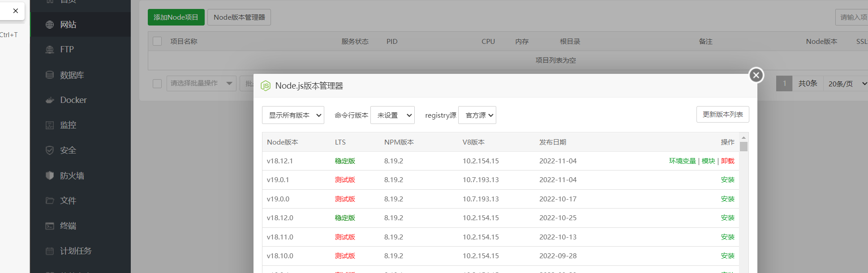The width and height of the screenshot is (868, 273).
Task: Open the 文件 sidebar menu
Action: coord(81,200)
